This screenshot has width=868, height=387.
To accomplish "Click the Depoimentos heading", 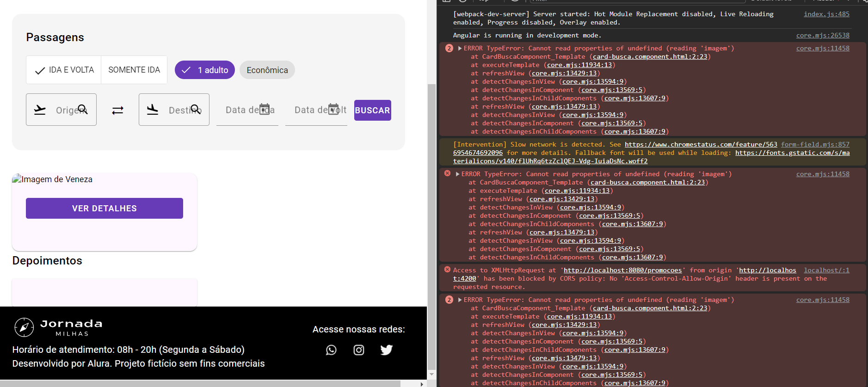I will 47,261.
